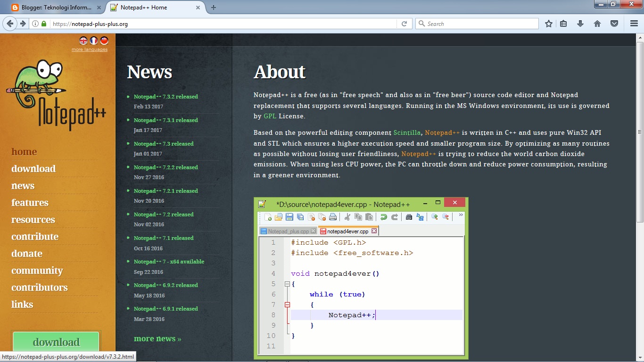Open donate in sidebar menu

27,254
